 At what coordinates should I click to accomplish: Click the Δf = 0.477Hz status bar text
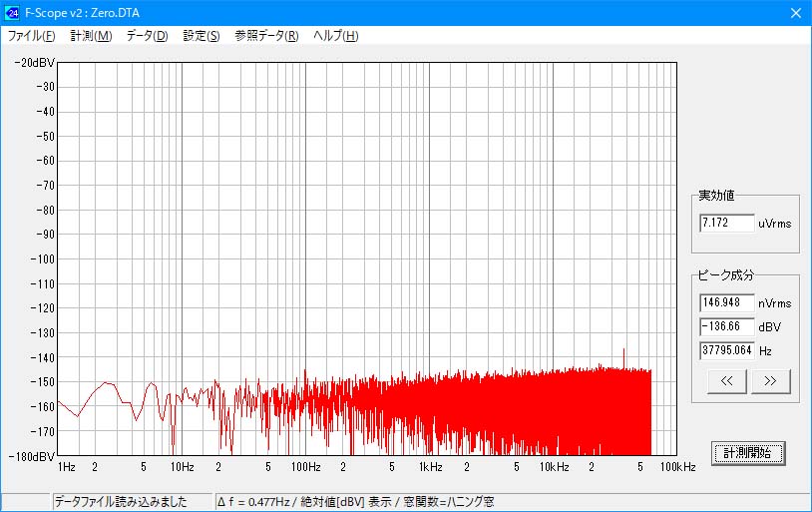click(x=356, y=502)
